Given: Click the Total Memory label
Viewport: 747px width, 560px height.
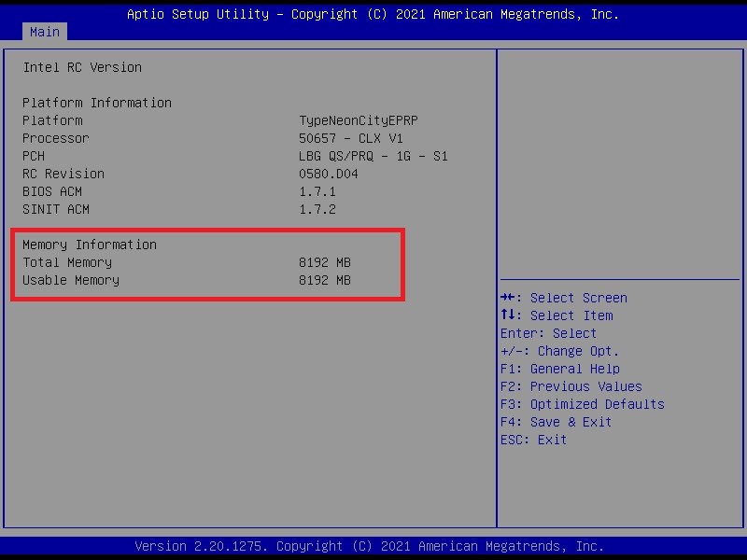Looking at the screenshot, I should click(x=67, y=262).
